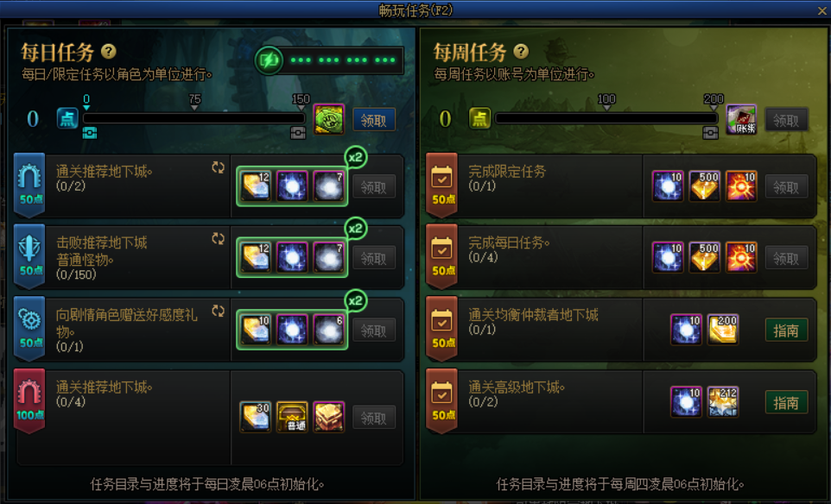Click the 200 gold ticket reward icon
The width and height of the screenshot is (831, 504).
(x=723, y=330)
